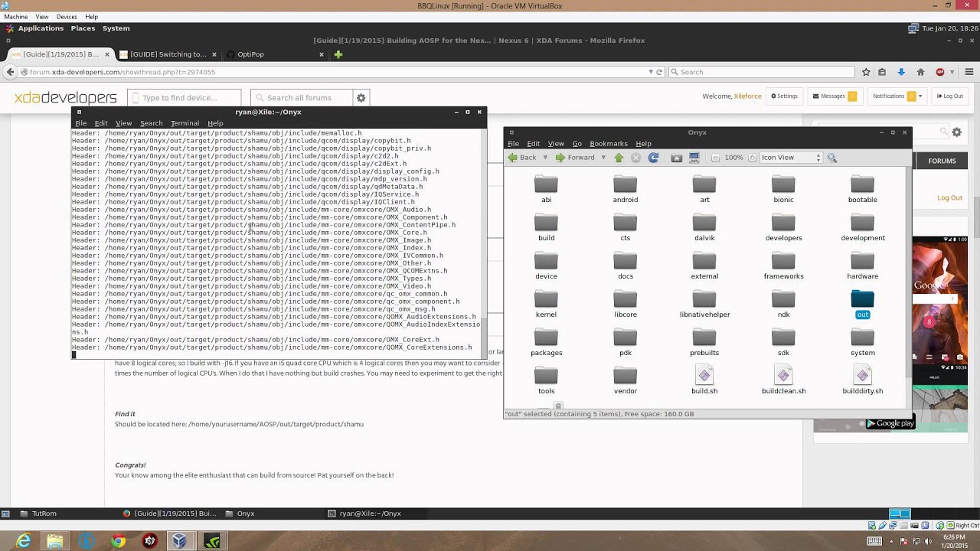Open the terminal File menu

(x=80, y=123)
